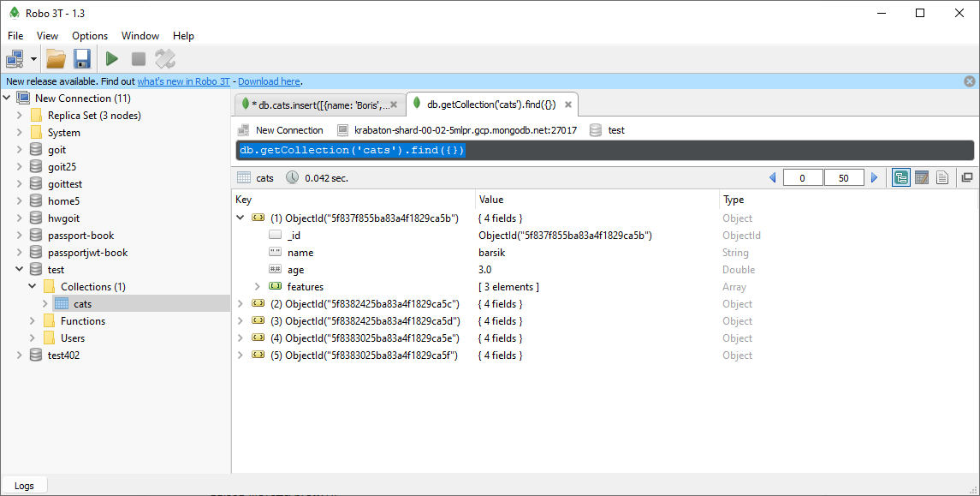Click the Save floppy disk icon
The width and height of the screenshot is (980, 496).
point(82,59)
